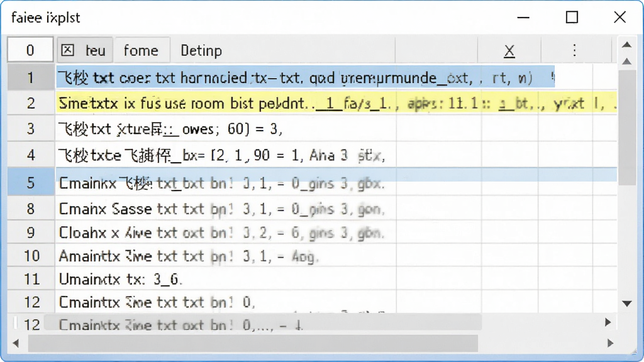
Task: Click the boxed X icon beside heu
Action: [x=68, y=50]
